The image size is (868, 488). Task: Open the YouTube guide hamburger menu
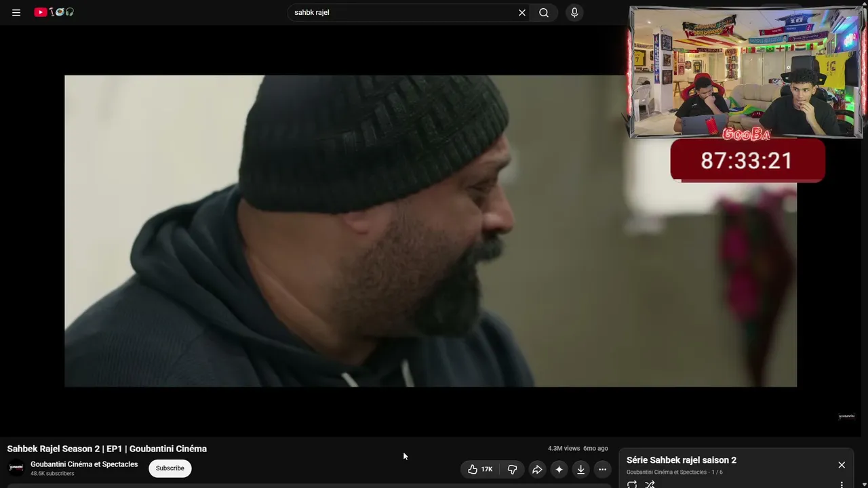pos(16,12)
